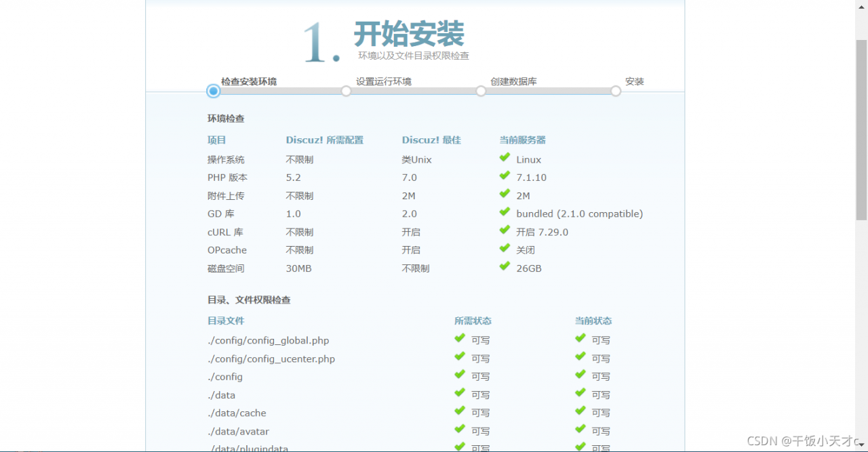Select the 创建数据库 step circle
This screenshot has height=452, width=868.
[481, 91]
